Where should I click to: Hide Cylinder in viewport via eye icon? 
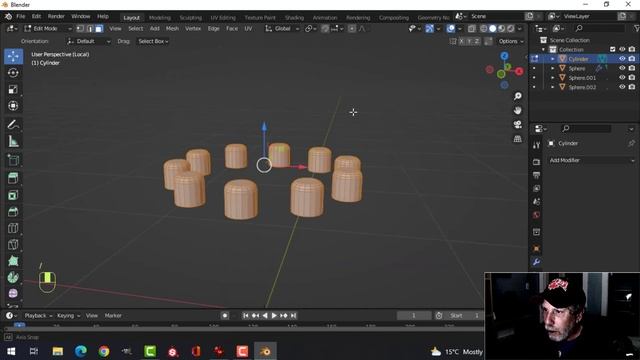[x=622, y=59]
